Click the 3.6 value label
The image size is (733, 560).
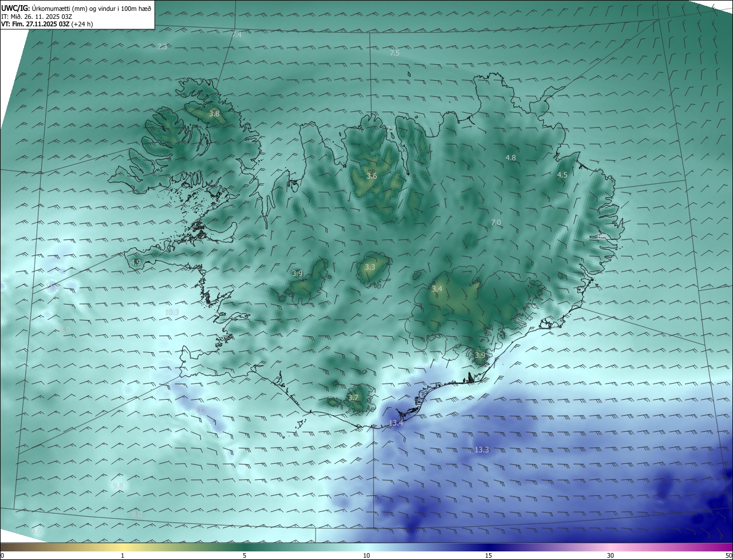(372, 176)
